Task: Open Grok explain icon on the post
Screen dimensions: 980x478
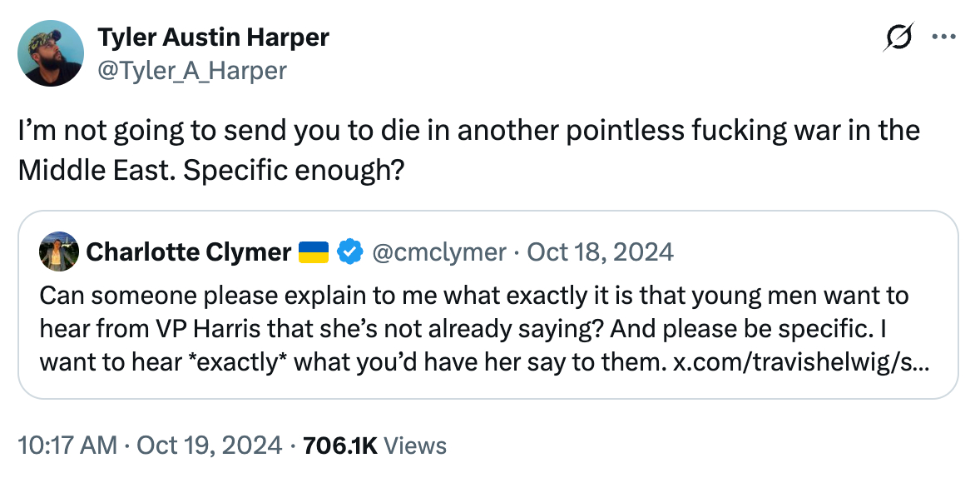Action: 899,38
